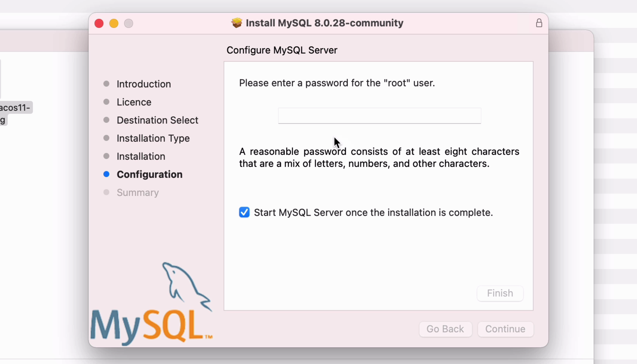This screenshot has height=364, width=637.
Task: Click the lock icon in title bar
Action: [x=539, y=23]
